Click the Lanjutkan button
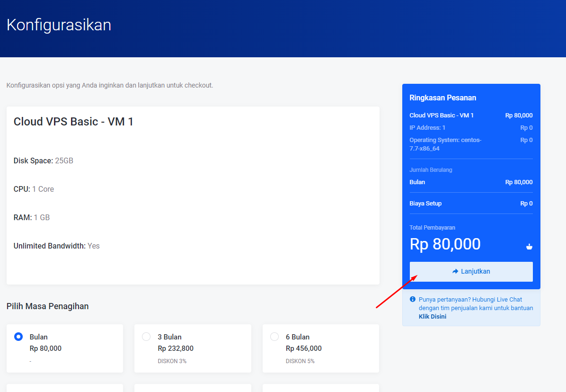 (471, 272)
